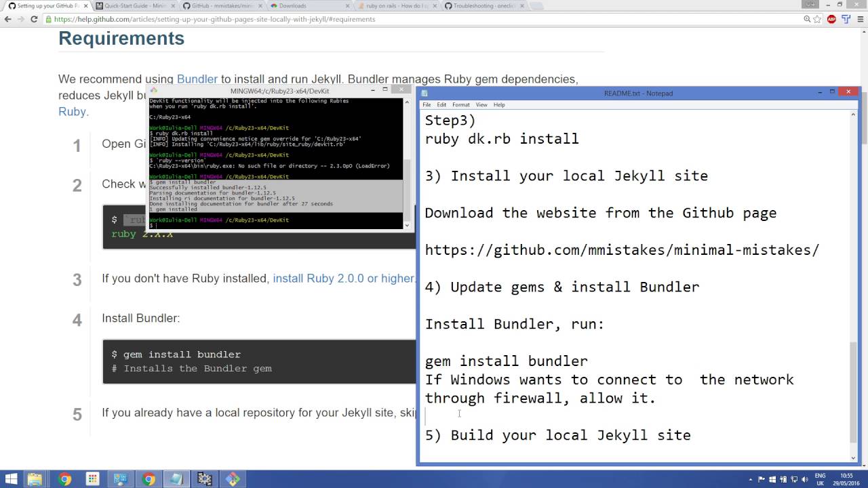
Task: Click the browser forward arrow
Action: [x=21, y=19]
